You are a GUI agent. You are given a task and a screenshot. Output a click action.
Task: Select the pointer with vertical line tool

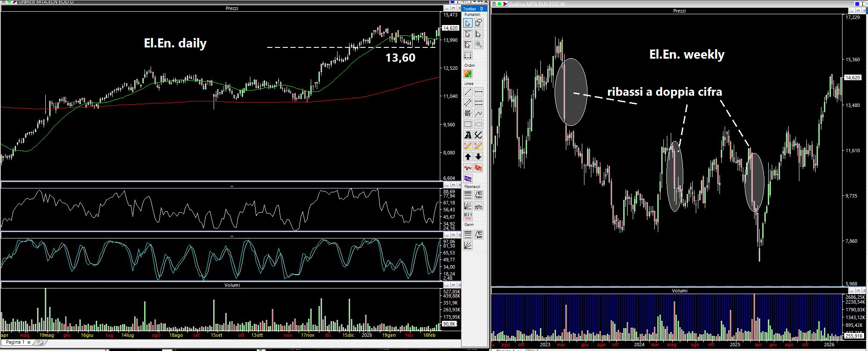[478, 34]
